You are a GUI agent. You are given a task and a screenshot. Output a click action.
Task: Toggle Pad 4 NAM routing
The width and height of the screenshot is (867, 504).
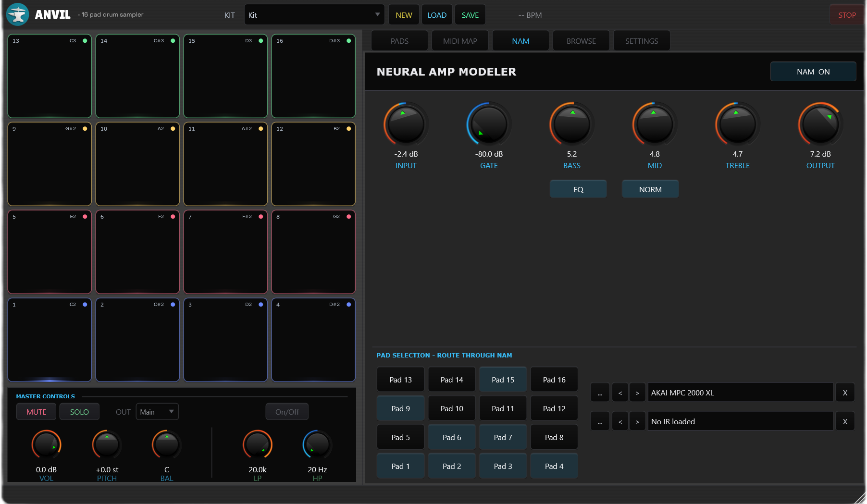pos(554,466)
